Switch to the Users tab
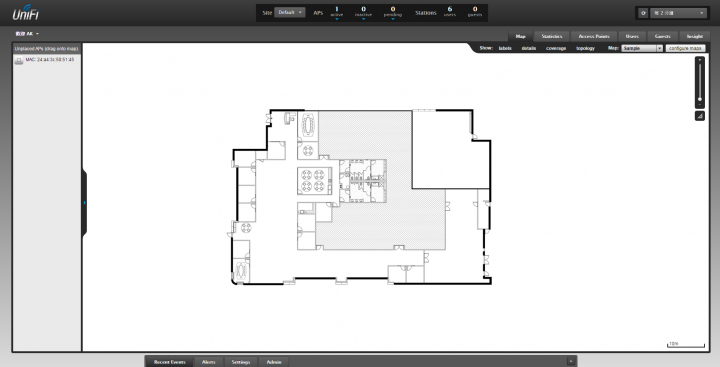This screenshot has height=367, width=720. point(632,36)
